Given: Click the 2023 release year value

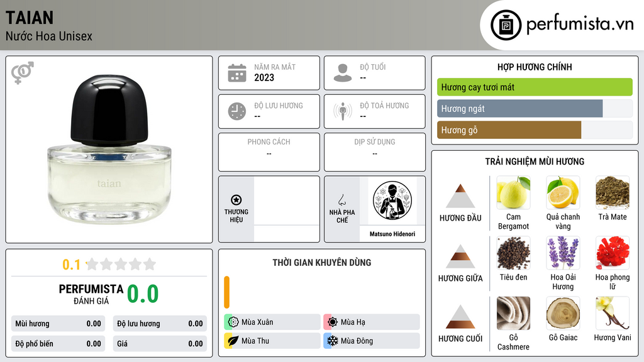Looking at the screenshot, I should pyautogui.click(x=264, y=77).
